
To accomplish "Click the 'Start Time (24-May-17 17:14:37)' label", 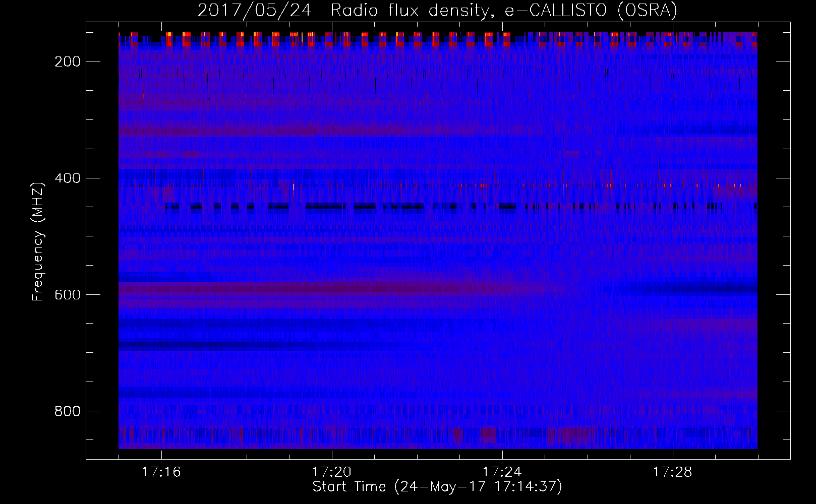I will tap(437, 487).
